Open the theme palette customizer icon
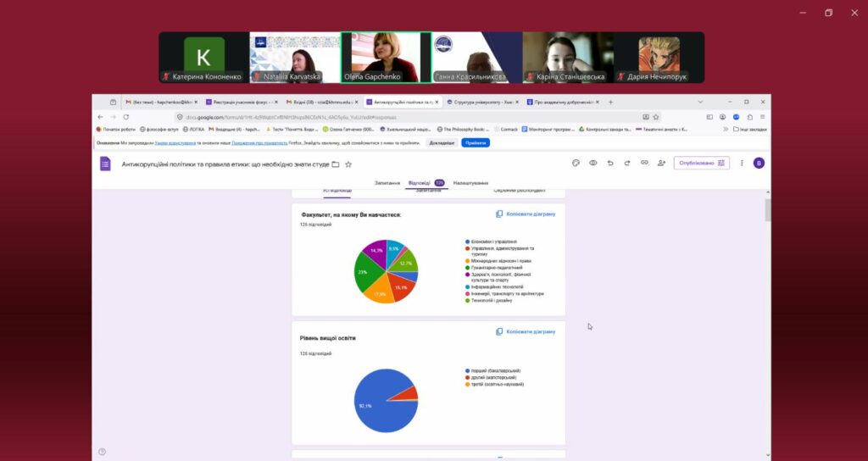Image resolution: width=868 pixels, height=461 pixels. [576, 163]
